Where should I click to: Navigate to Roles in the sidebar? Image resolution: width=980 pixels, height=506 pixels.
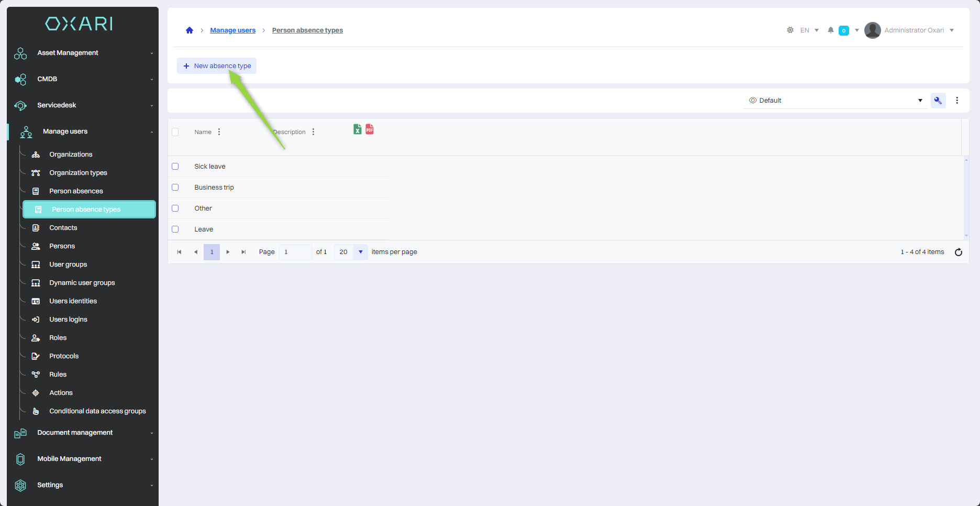pos(58,338)
